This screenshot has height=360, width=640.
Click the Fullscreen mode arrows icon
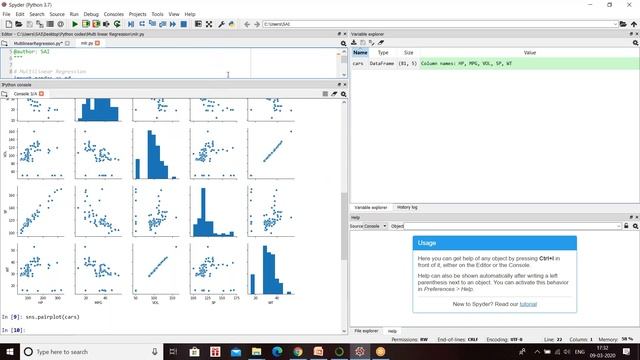coord(209,24)
